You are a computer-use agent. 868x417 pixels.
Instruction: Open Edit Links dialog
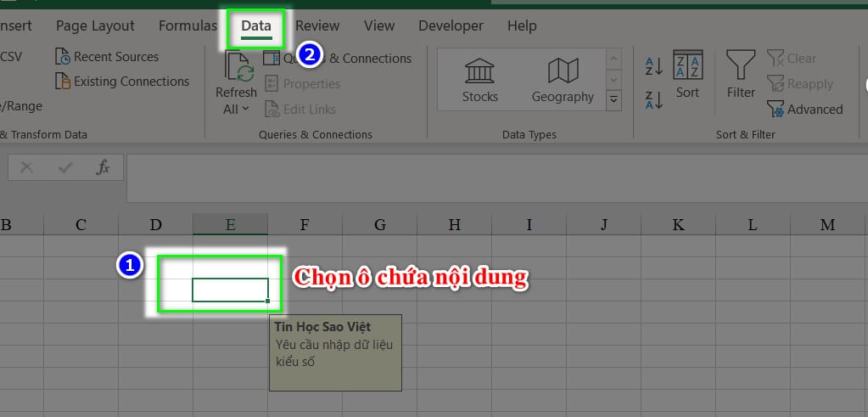[300, 110]
